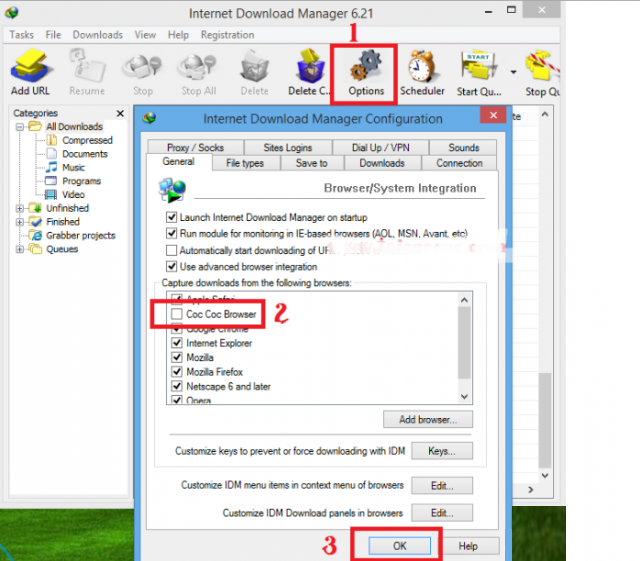
Task: Switch to the File types tab
Action: 245,163
